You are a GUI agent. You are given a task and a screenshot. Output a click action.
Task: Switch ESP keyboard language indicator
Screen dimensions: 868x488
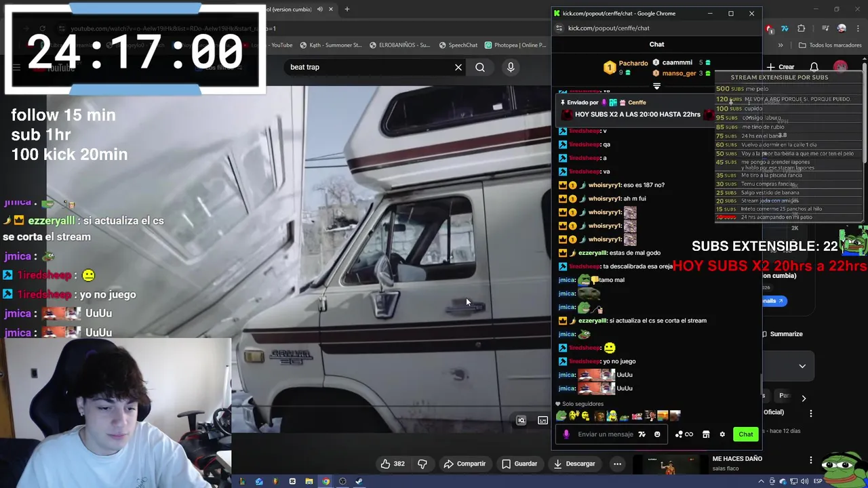coord(818,481)
